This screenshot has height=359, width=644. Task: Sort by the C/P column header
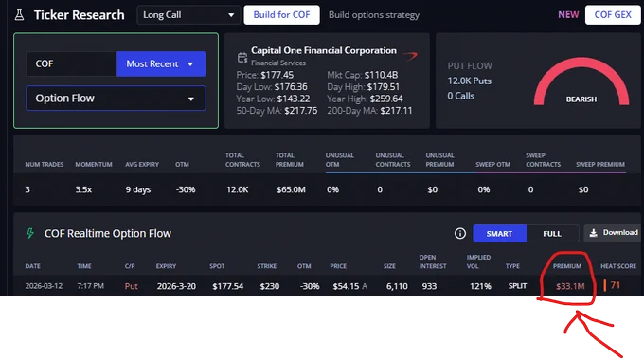pyautogui.click(x=130, y=266)
